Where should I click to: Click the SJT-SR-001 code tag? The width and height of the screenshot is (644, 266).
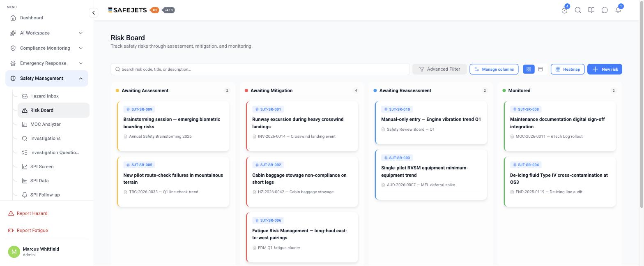[x=268, y=109]
